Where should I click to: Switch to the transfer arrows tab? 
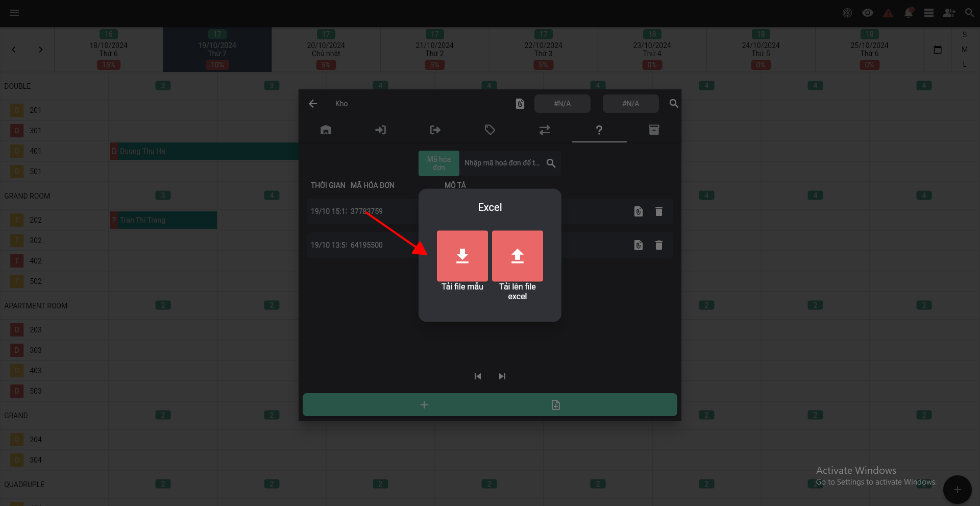pos(545,130)
